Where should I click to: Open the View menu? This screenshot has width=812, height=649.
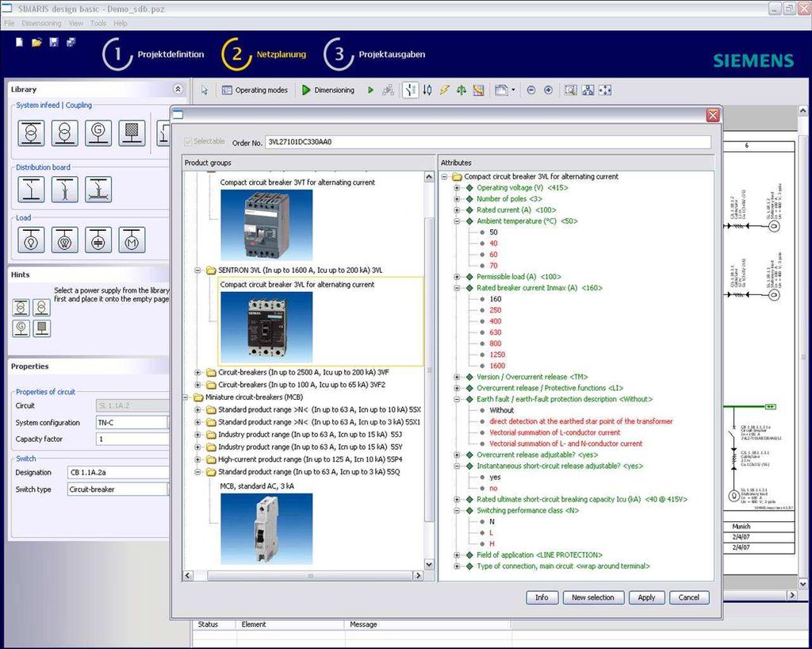pos(75,23)
